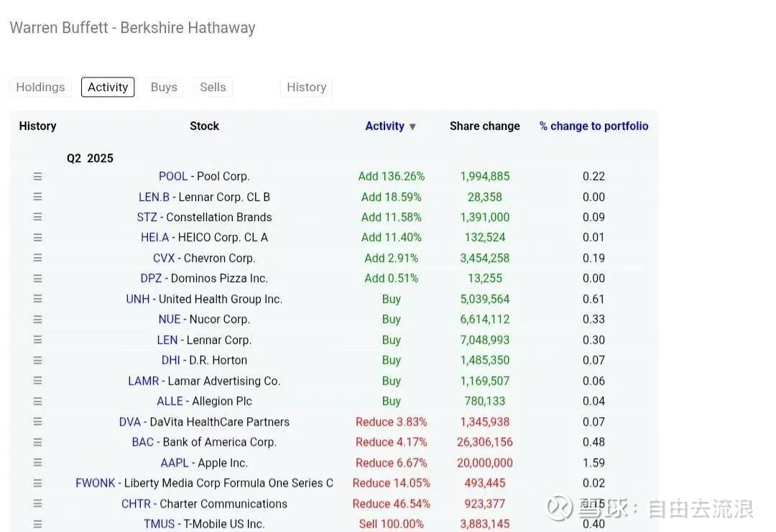
Task: Open history icon for HEI.A row
Action: point(37,238)
